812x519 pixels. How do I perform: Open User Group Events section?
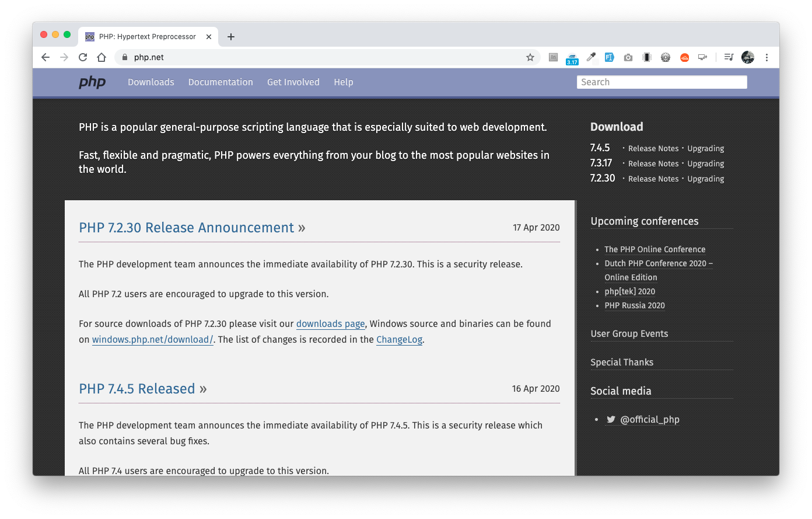coord(629,334)
